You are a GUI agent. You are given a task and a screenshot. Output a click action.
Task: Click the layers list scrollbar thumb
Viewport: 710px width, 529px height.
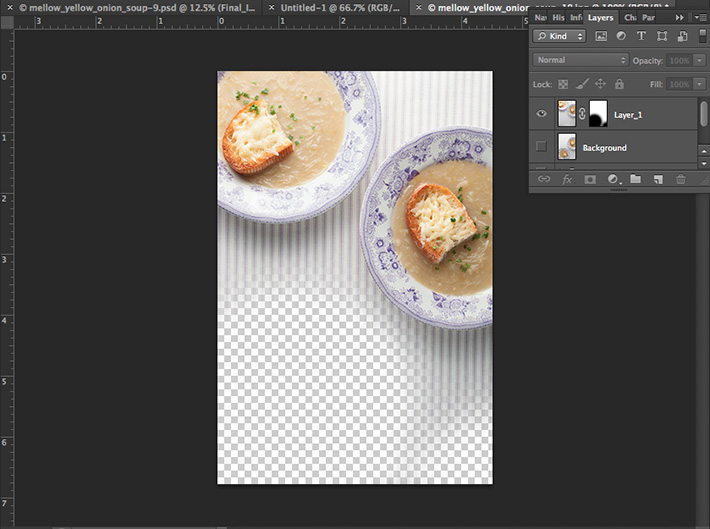703,114
